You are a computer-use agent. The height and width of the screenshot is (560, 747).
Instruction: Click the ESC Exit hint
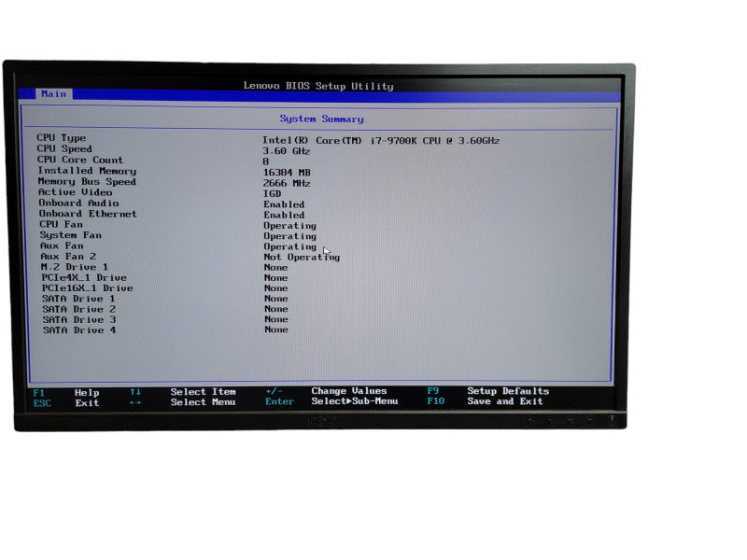coord(66,403)
